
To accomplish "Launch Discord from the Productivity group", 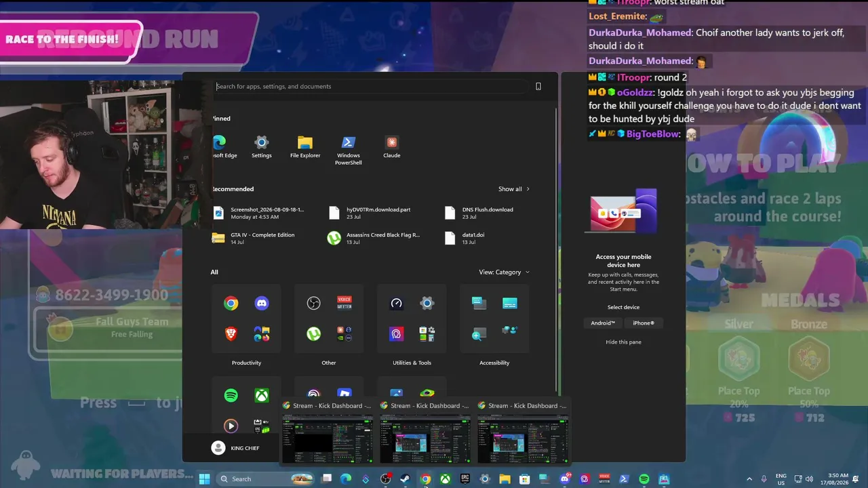I will [262, 304].
